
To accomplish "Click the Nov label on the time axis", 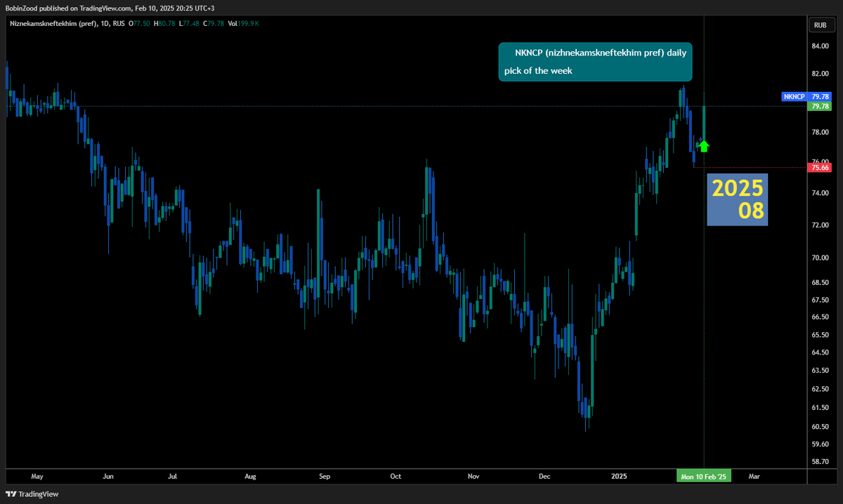I will pyautogui.click(x=473, y=476).
